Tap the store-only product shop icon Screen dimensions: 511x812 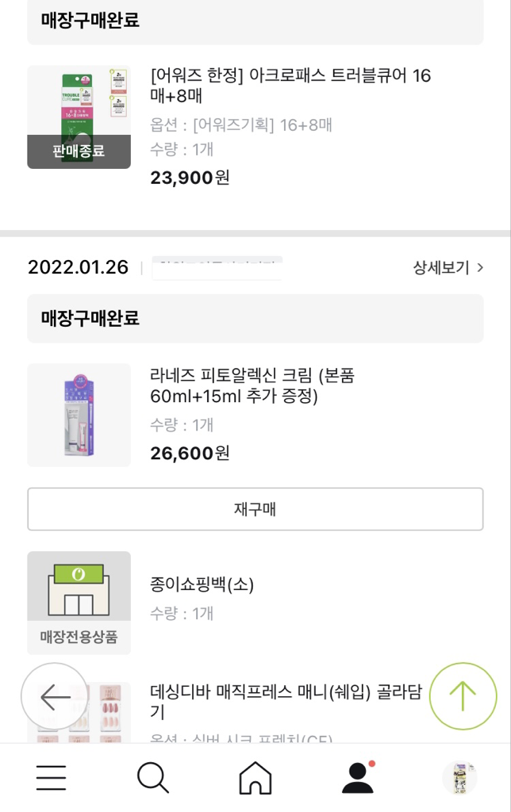click(79, 603)
